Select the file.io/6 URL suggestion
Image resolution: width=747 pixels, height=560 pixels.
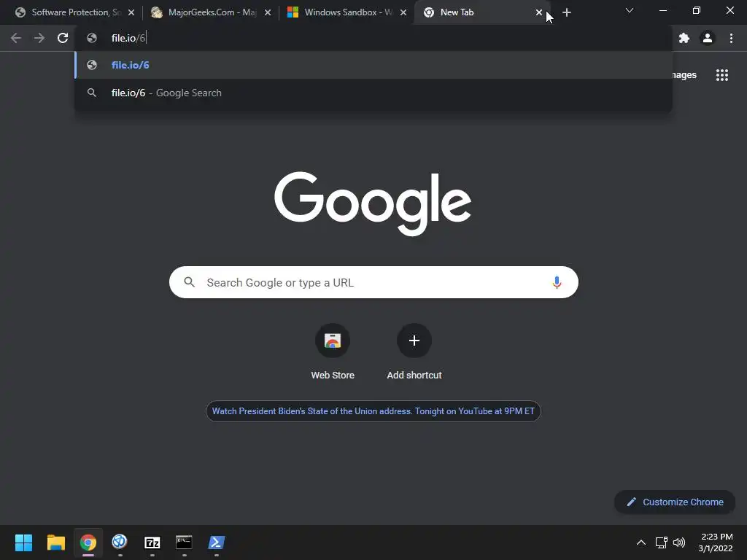click(373, 65)
